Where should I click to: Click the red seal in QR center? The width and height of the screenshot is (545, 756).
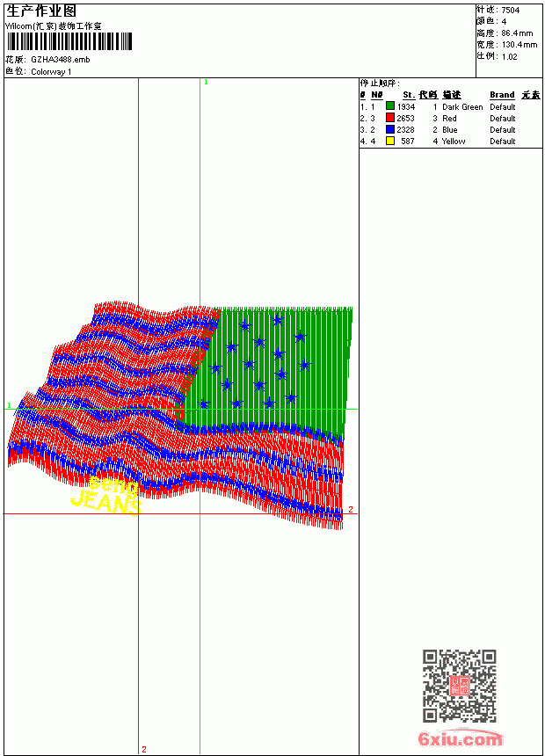coord(460,686)
